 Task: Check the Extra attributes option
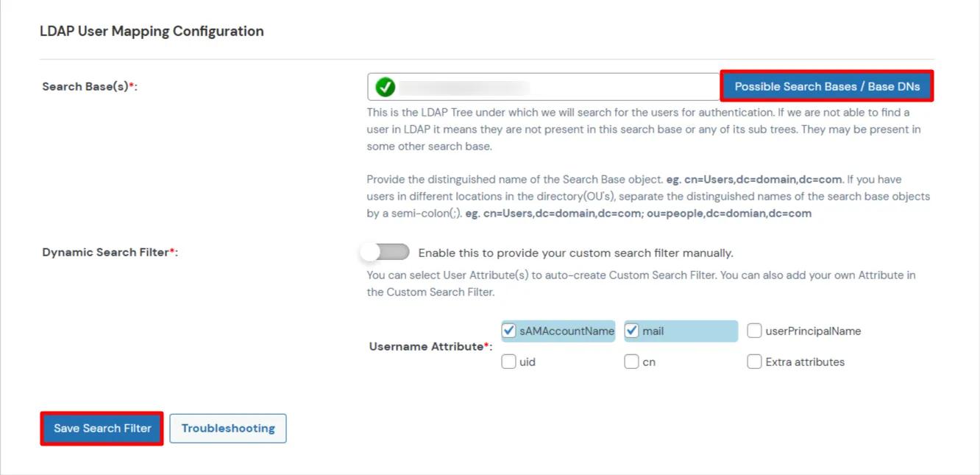[754, 362]
